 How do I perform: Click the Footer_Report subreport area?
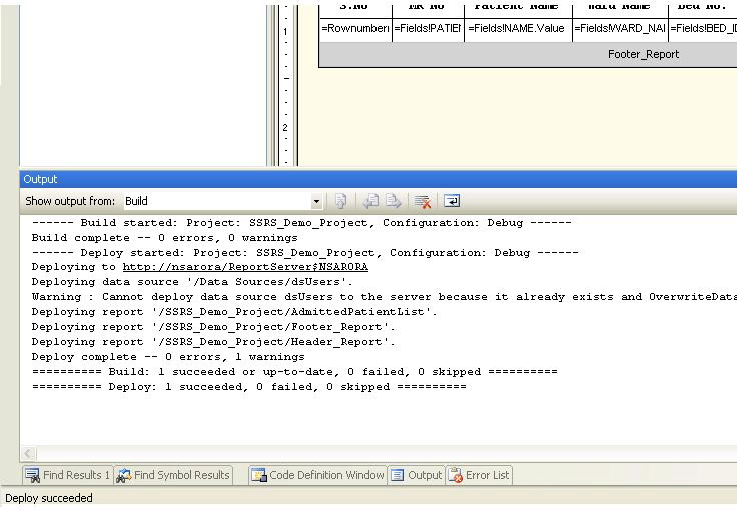tap(528, 55)
